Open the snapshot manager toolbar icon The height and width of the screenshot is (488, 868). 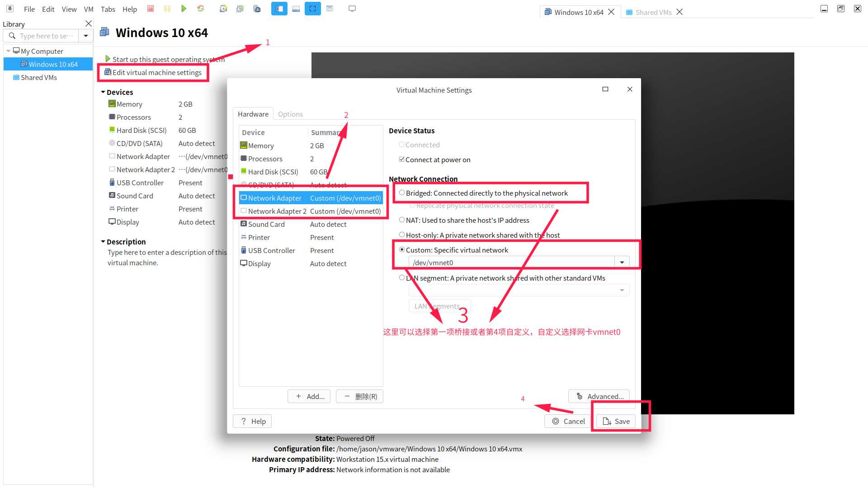(x=257, y=9)
